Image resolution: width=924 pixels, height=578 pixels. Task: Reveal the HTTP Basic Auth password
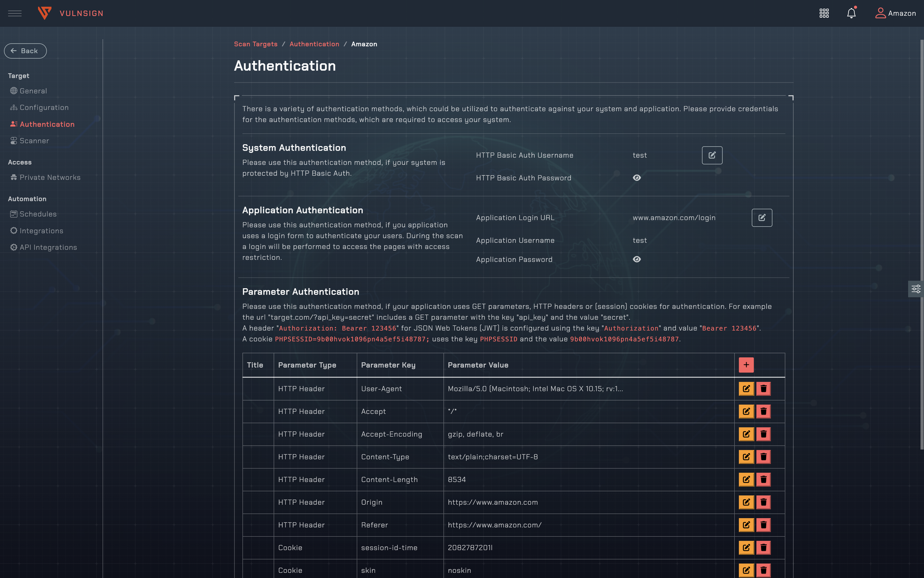637,178
